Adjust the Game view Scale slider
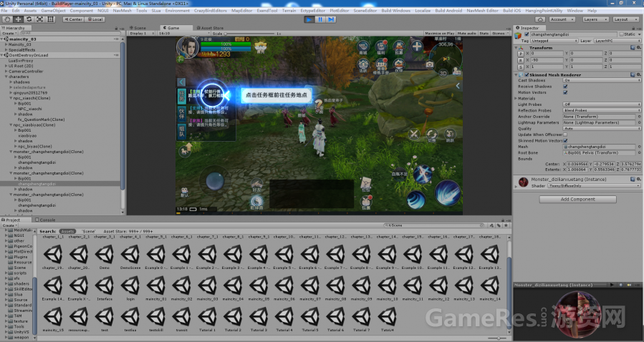The image size is (644, 342). tap(249, 33)
